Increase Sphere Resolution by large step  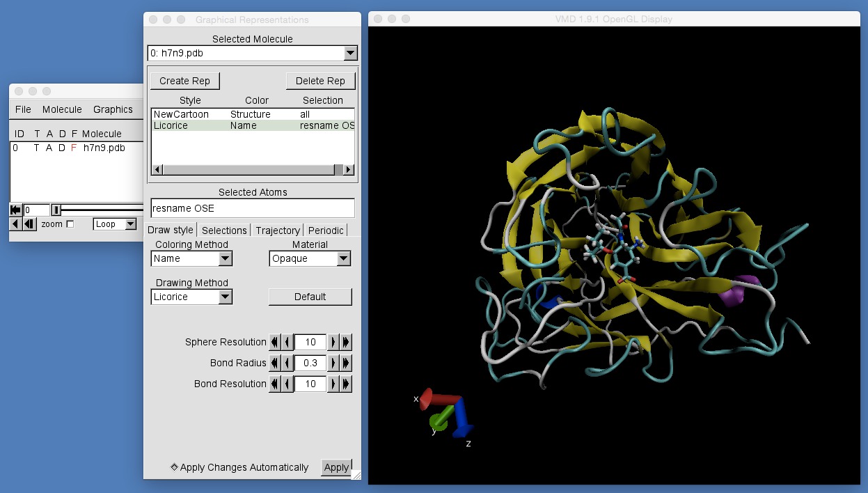[x=346, y=342]
